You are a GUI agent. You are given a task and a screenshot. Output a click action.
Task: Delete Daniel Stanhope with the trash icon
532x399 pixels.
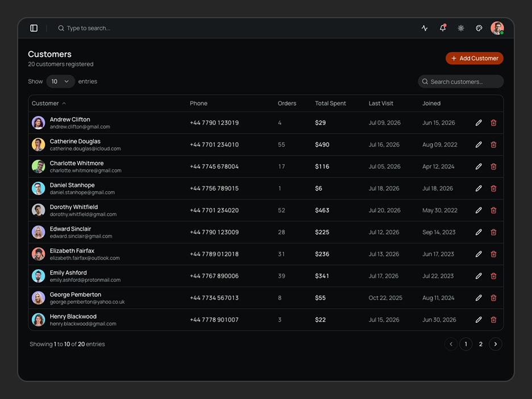494,188
